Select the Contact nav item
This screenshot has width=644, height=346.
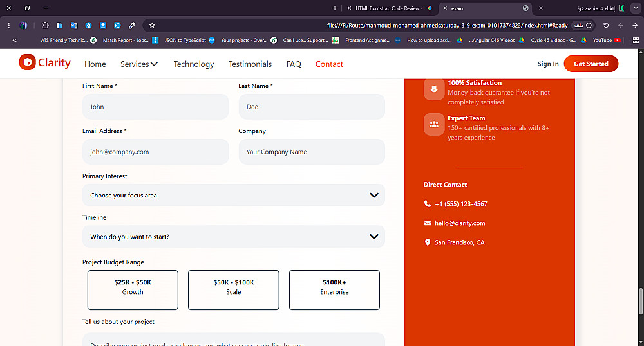click(x=329, y=64)
